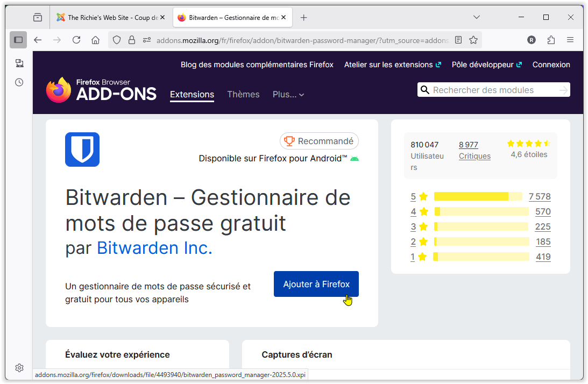The height and width of the screenshot is (384, 588).
Task: Bookmark this page with the star icon
Action: click(473, 40)
